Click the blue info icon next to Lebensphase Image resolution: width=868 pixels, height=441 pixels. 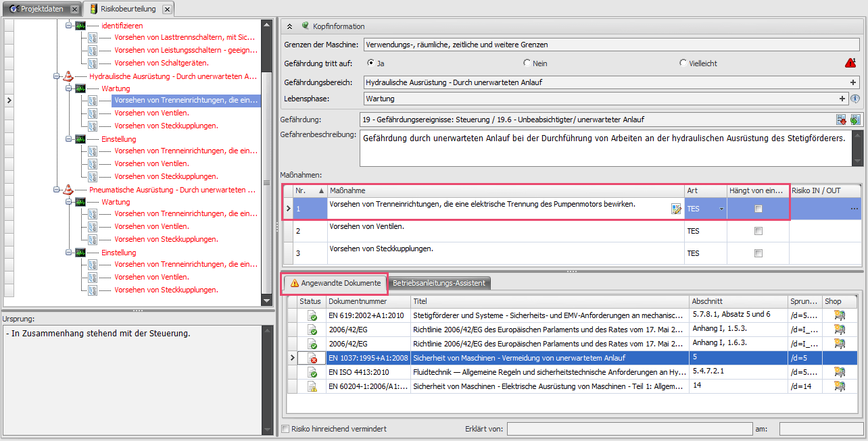point(855,99)
